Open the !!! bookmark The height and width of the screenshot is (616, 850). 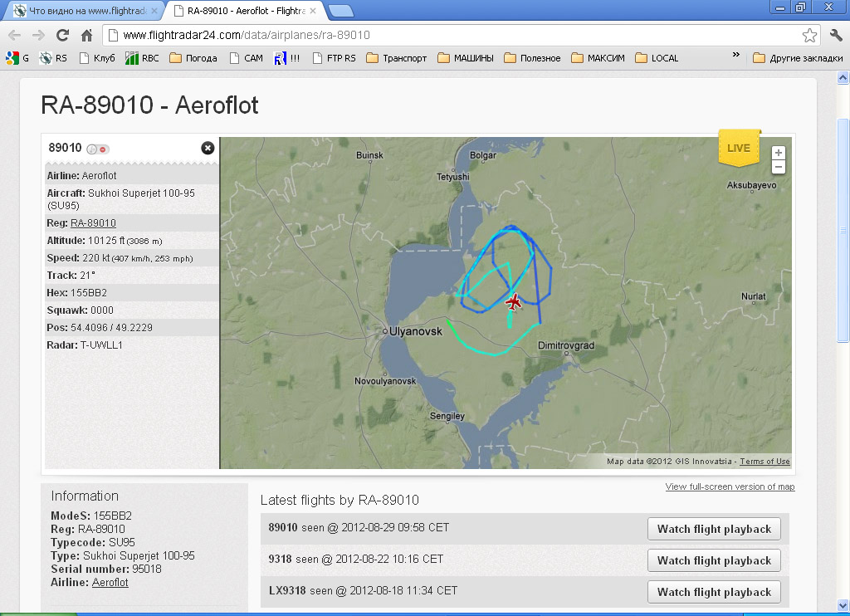(286, 58)
